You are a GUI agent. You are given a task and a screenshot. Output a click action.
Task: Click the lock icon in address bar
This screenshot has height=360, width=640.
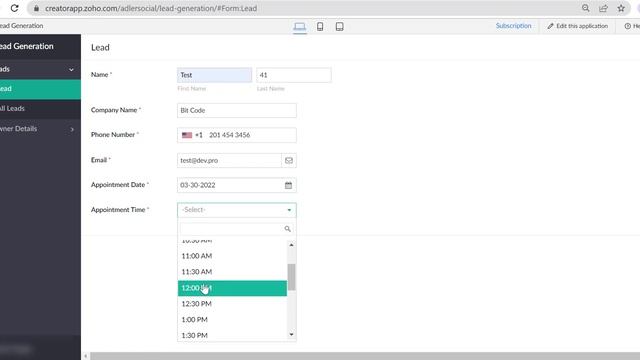[36, 8]
